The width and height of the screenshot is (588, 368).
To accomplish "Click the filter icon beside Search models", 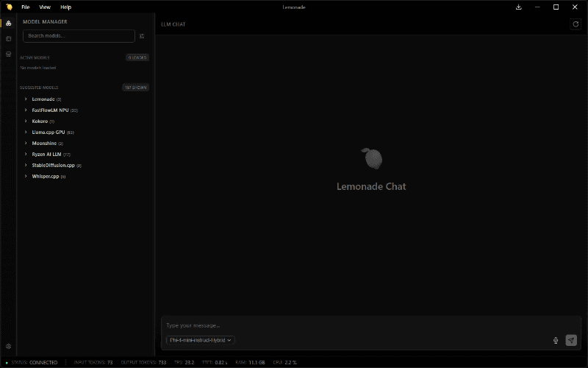I will [142, 36].
